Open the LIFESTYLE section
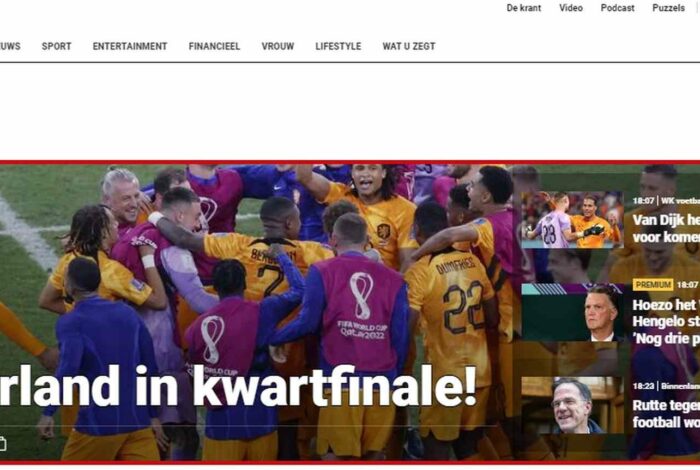 (338, 46)
